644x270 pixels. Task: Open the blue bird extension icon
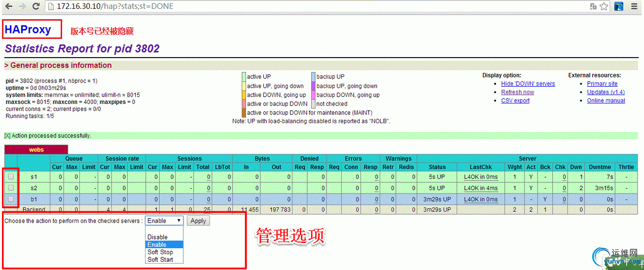[x=619, y=6]
